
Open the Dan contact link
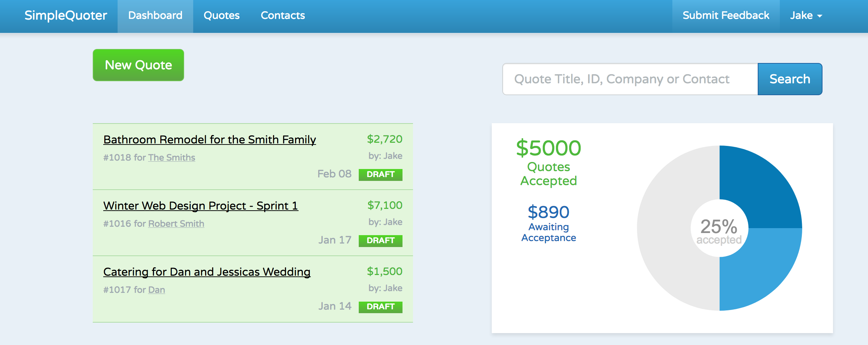point(156,290)
